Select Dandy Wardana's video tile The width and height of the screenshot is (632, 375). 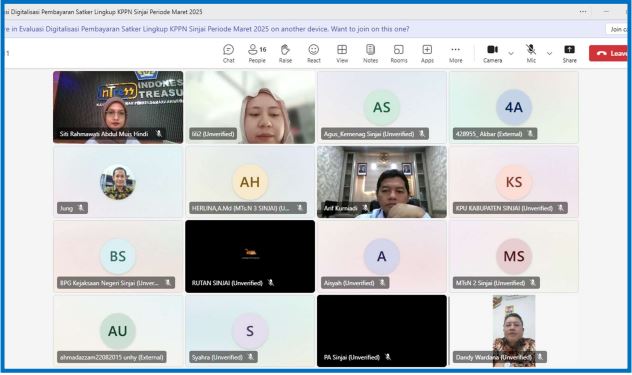click(514, 331)
